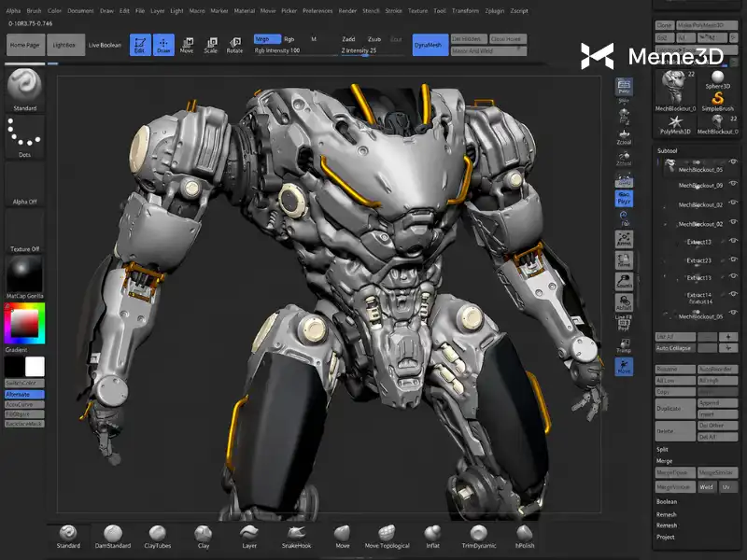The image size is (747, 560).
Task: Select the white secondary color swatch
Action: pyautogui.click(x=35, y=367)
